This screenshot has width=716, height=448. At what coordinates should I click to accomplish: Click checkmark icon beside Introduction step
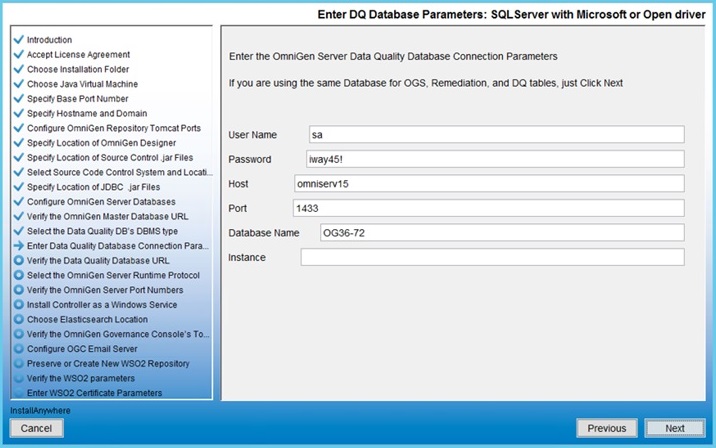point(19,40)
